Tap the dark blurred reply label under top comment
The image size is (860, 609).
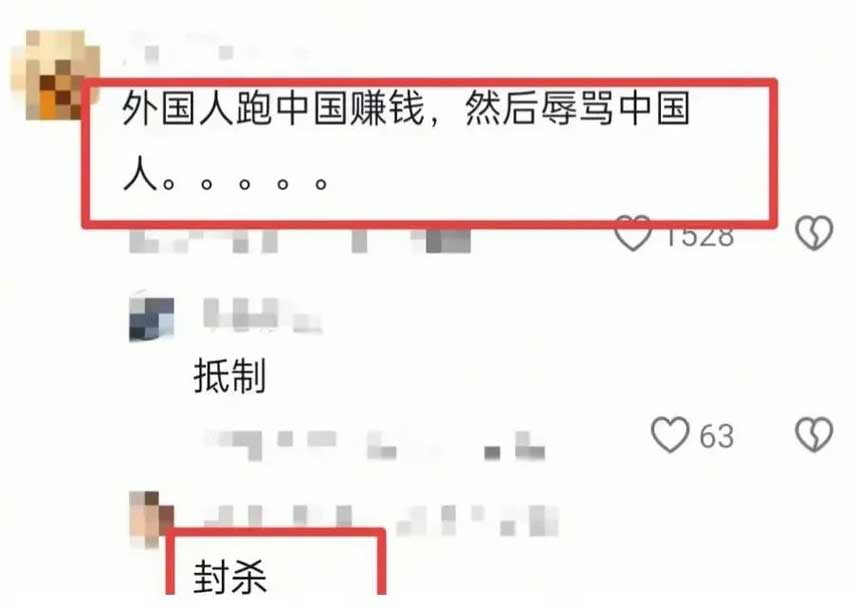(448, 241)
